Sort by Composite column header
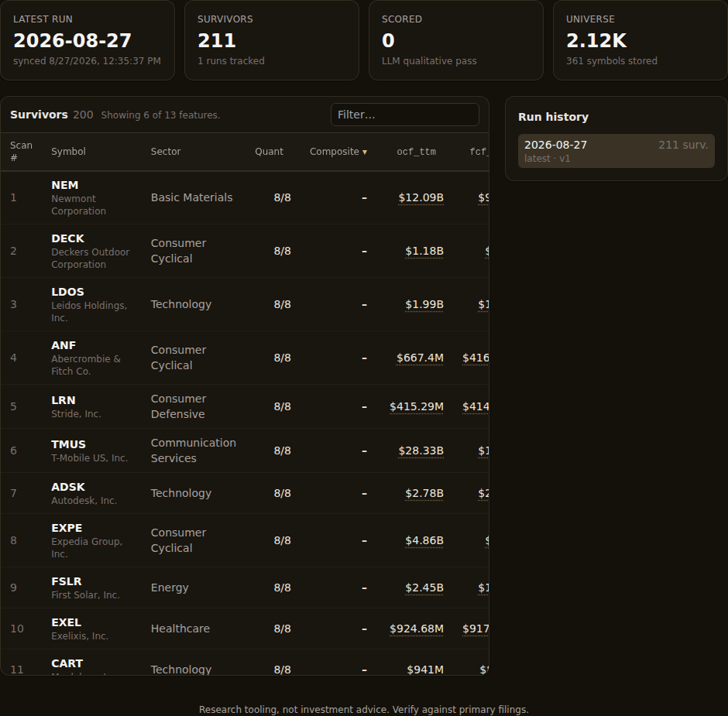The image size is (728, 716). (338, 152)
